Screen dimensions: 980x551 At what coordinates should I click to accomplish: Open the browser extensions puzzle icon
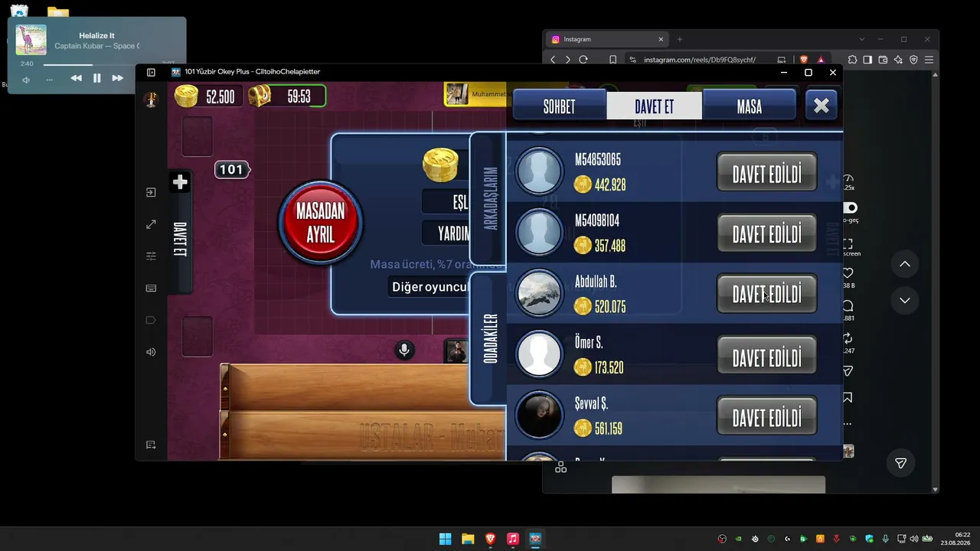(x=852, y=60)
